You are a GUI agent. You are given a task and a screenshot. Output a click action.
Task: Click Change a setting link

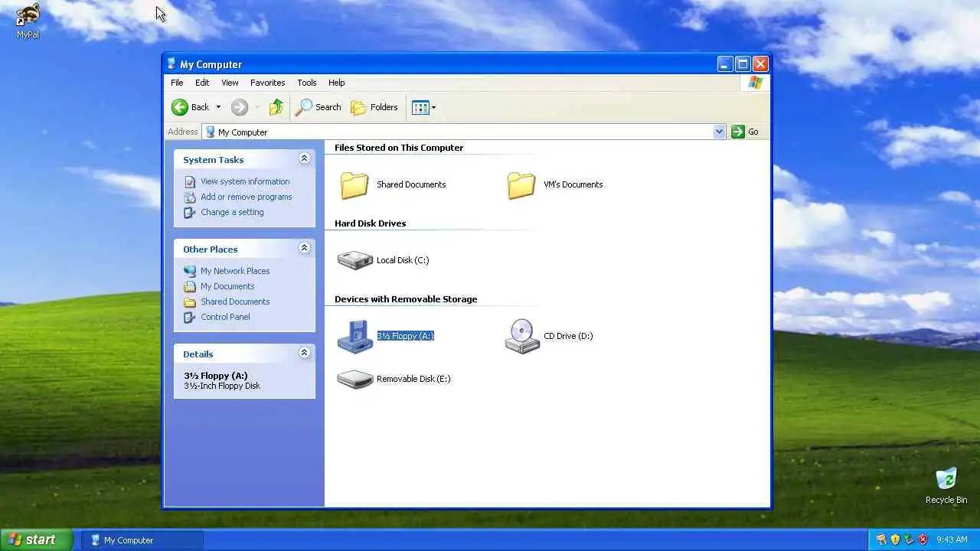pos(232,212)
